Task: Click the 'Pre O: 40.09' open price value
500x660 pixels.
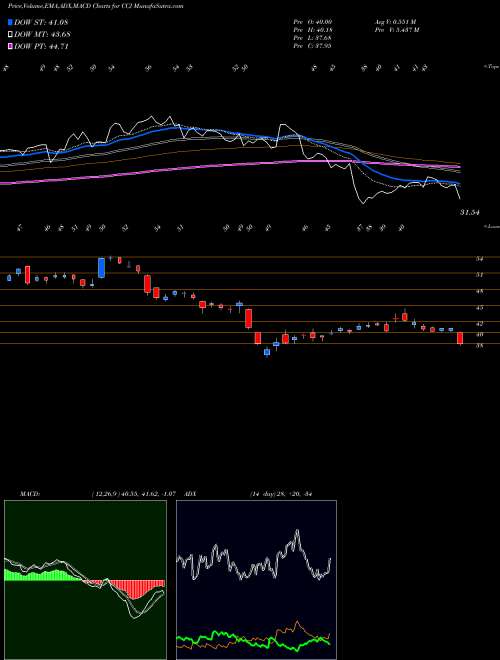Action: [x=313, y=22]
